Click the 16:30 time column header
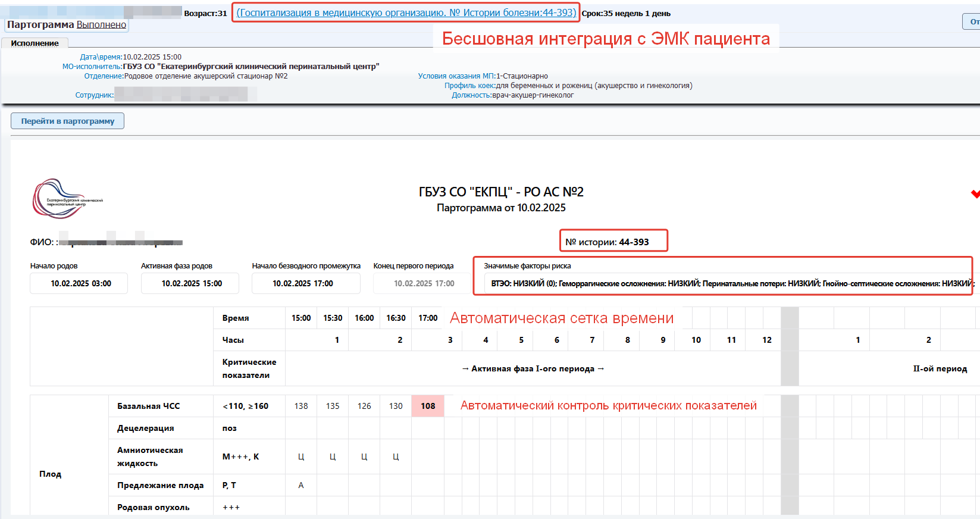 tap(396, 318)
